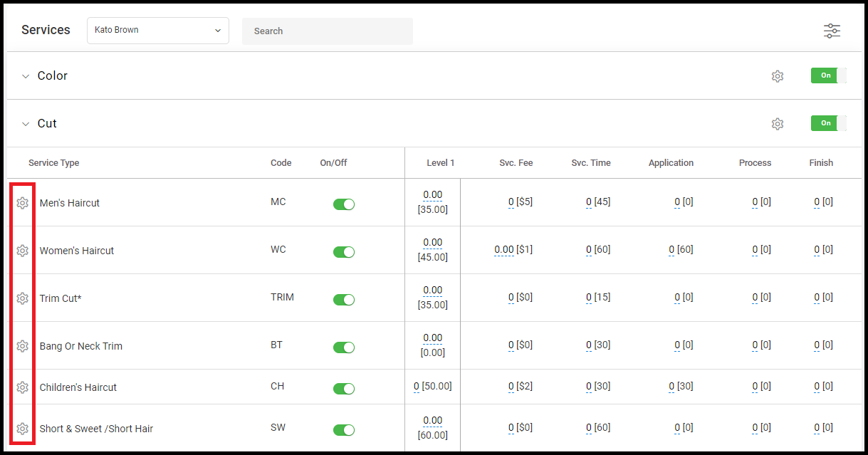
Task: Edit Men's Haircut Svc. Time value
Action: click(589, 202)
